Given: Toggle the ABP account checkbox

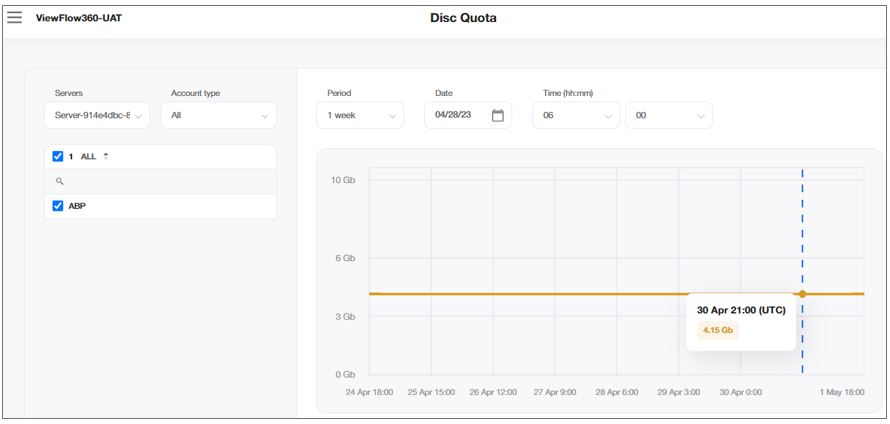Looking at the screenshot, I should [58, 206].
